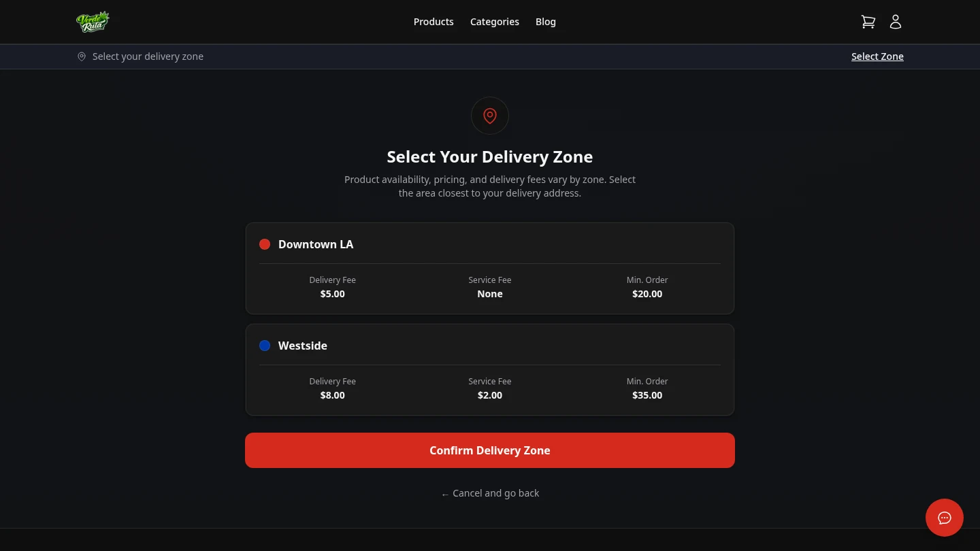Click the Westside service fee amount
This screenshot has width=980, height=551.
490,395
